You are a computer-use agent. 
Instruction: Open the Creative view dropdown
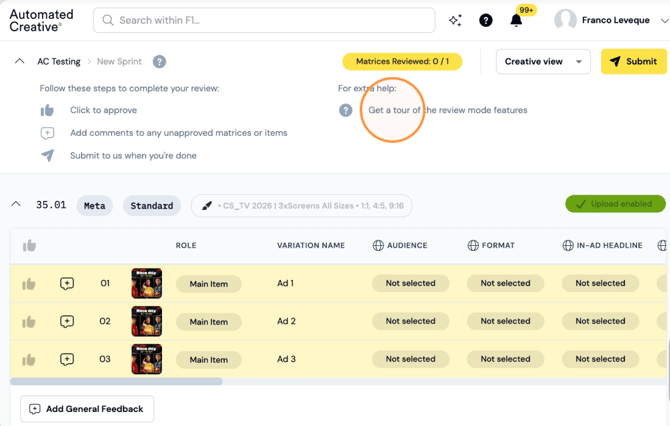coord(543,62)
